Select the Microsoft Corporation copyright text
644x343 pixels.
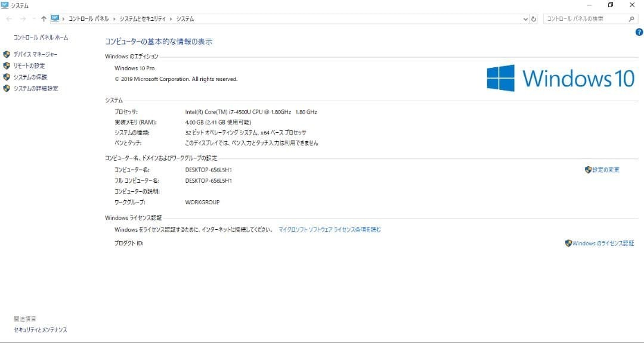point(176,79)
